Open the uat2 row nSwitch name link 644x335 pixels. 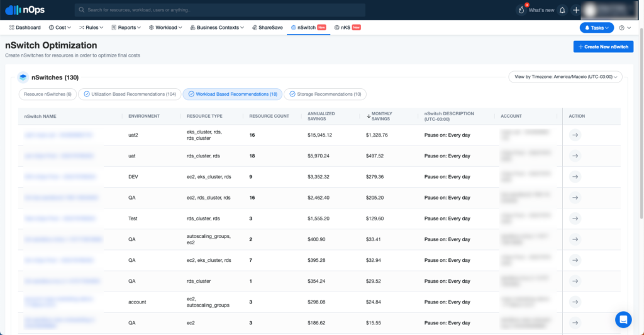pos(58,135)
